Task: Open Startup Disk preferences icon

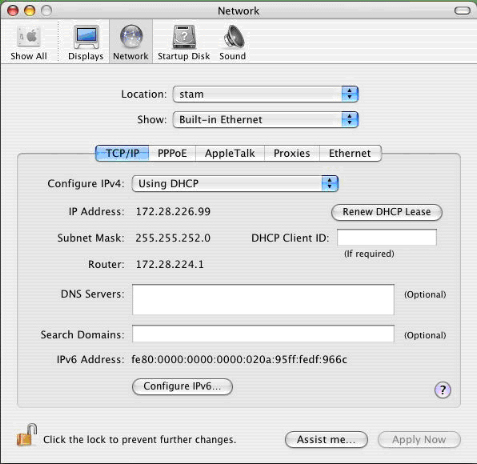Action: [184, 37]
